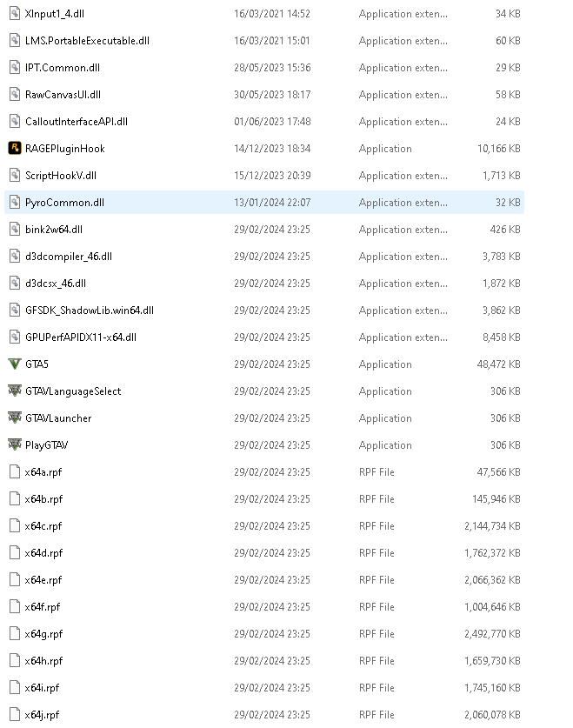This screenshot has width=573, height=728.
Task: Click the bink2w64.dll file icon
Action: click(x=14, y=230)
